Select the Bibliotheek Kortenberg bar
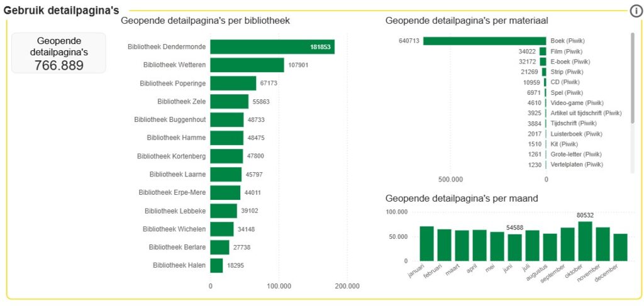This screenshot has width=644, height=306. click(x=226, y=156)
